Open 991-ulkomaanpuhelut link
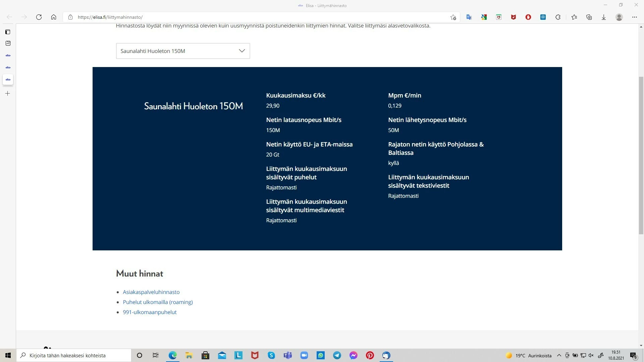 pyautogui.click(x=150, y=312)
